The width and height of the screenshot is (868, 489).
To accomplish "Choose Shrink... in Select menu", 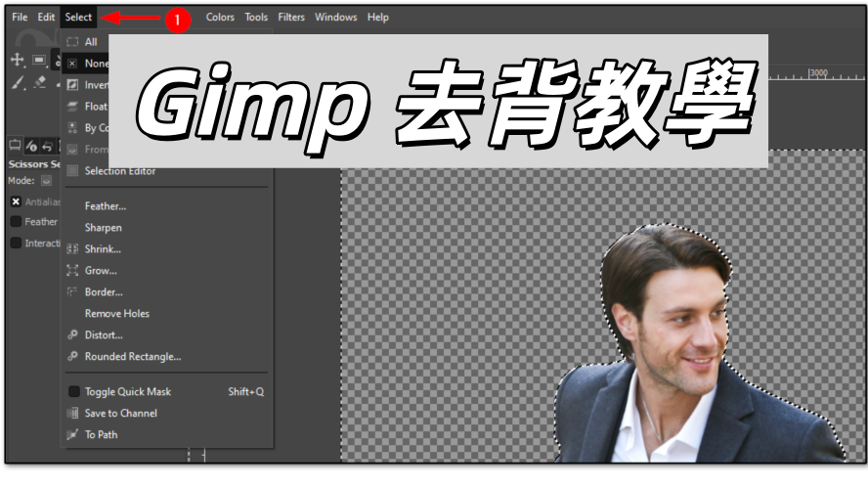I will tap(166, 249).
